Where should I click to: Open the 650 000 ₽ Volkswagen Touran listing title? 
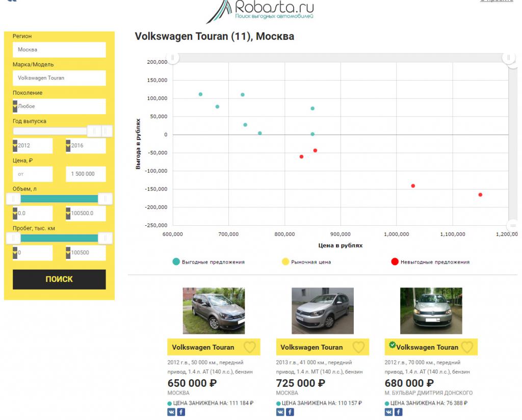203,347
